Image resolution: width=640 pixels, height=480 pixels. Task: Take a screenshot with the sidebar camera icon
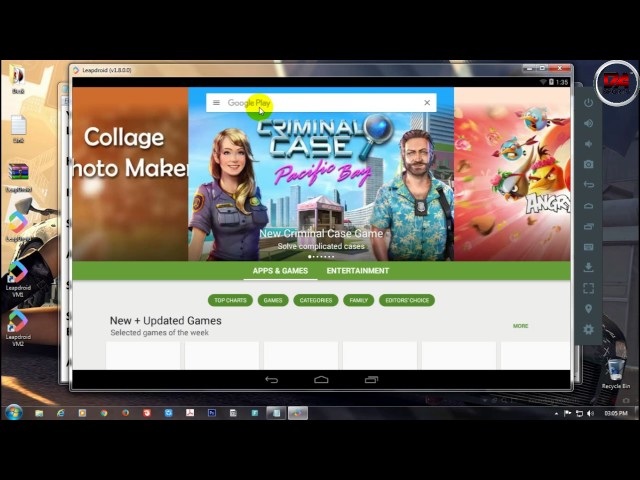pos(588,164)
